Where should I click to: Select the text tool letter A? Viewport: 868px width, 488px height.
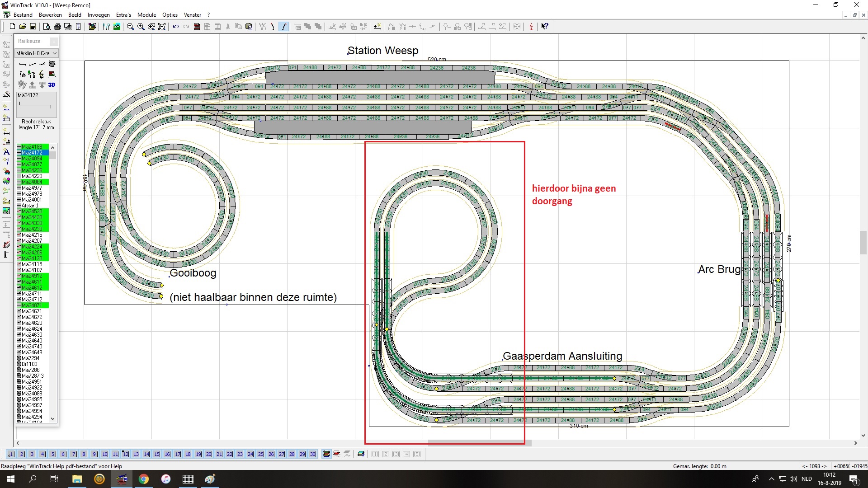coord(6,152)
